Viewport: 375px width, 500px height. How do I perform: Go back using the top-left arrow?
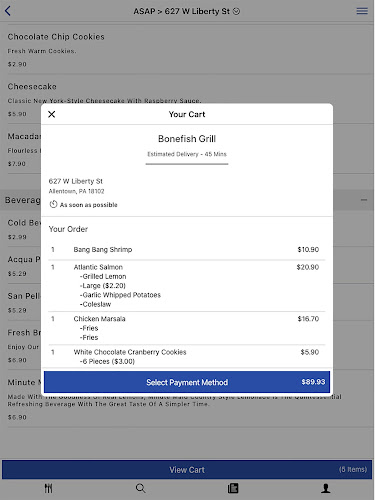(8, 11)
